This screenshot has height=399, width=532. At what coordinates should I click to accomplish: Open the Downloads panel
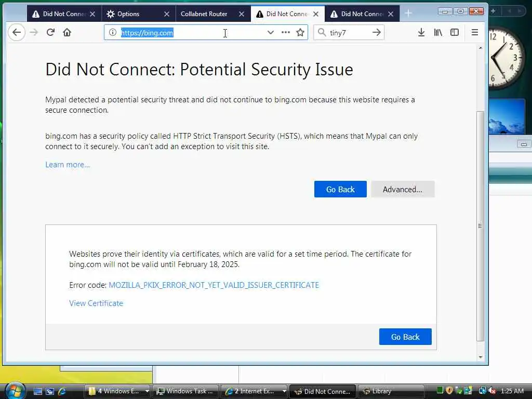pyautogui.click(x=421, y=33)
